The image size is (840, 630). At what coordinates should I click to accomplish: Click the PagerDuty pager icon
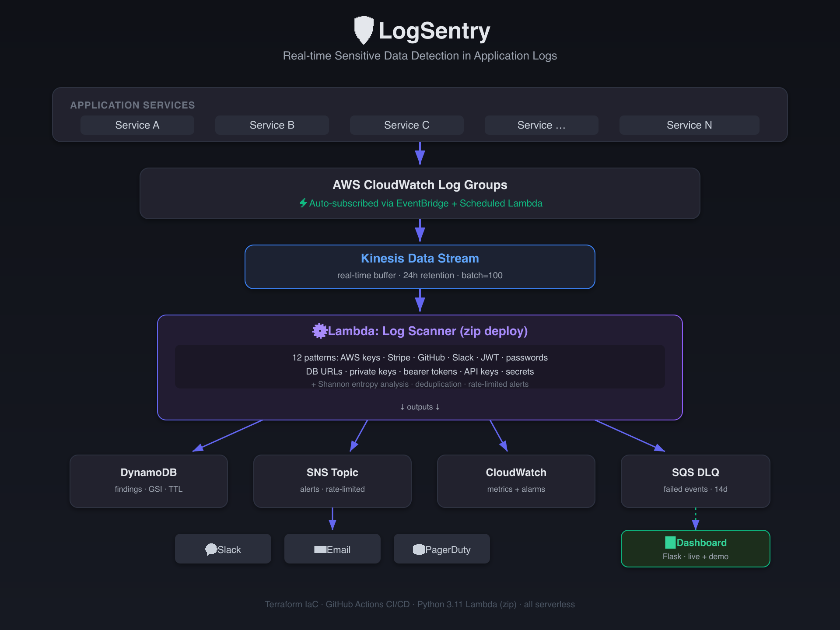point(419,549)
